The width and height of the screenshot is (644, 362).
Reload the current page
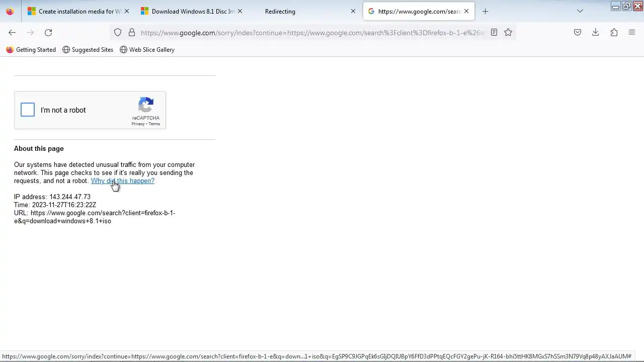pyautogui.click(x=48, y=32)
